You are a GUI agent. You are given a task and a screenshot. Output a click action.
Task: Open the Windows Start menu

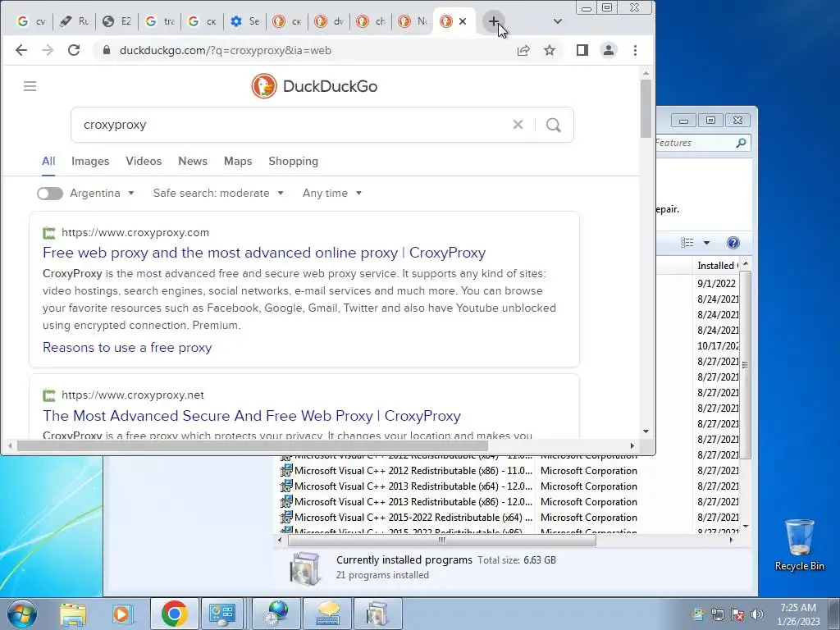tap(22, 614)
